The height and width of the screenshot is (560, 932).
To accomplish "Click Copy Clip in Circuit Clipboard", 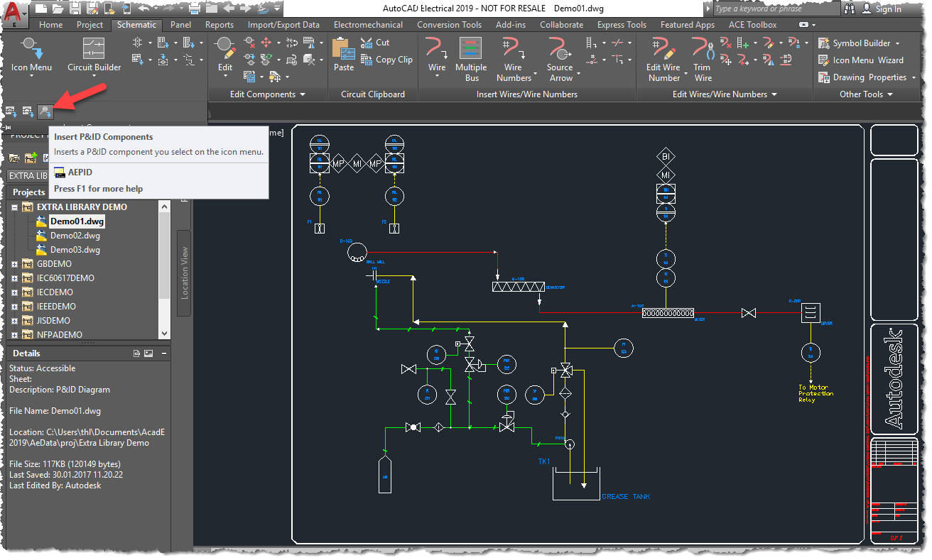I will (x=386, y=60).
